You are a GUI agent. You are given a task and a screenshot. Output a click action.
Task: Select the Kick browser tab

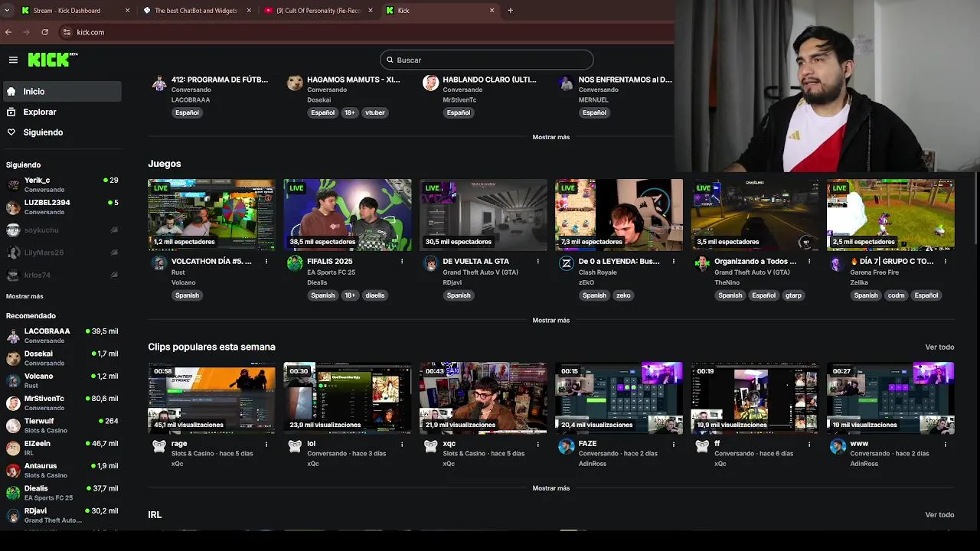pyautogui.click(x=440, y=11)
